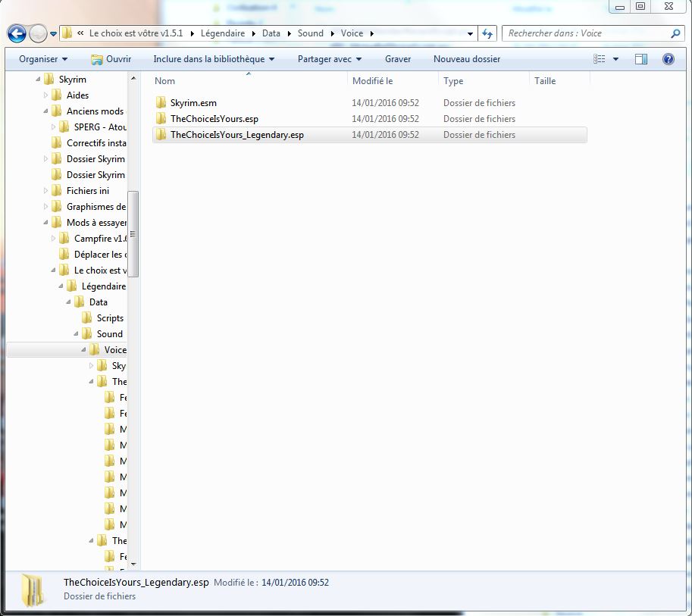Select 'Légendaire' folder in the tree
This screenshot has width=692, height=616.
click(104, 286)
